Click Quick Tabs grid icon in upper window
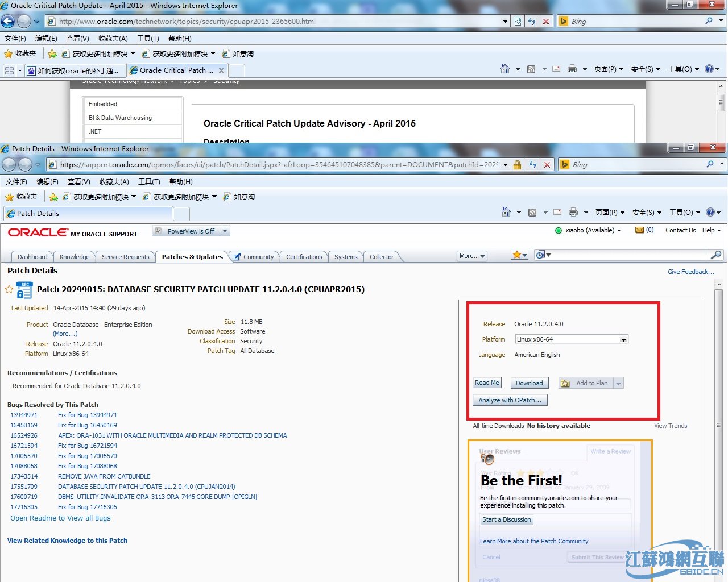This screenshot has width=728, height=582. [9, 70]
